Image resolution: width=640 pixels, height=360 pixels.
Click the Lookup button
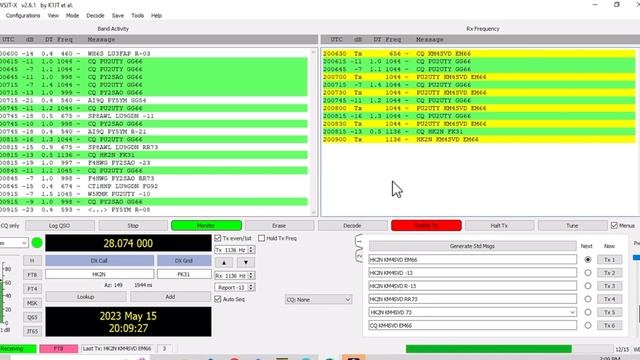(x=86, y=297)
